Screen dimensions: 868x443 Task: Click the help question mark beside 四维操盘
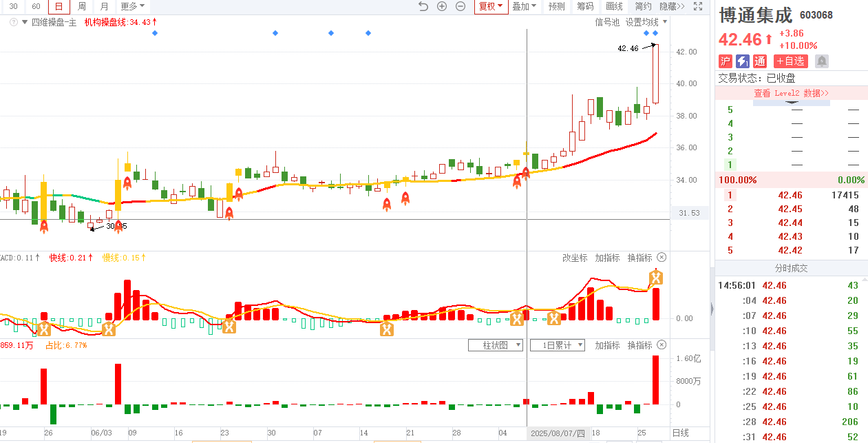(13, 22)
